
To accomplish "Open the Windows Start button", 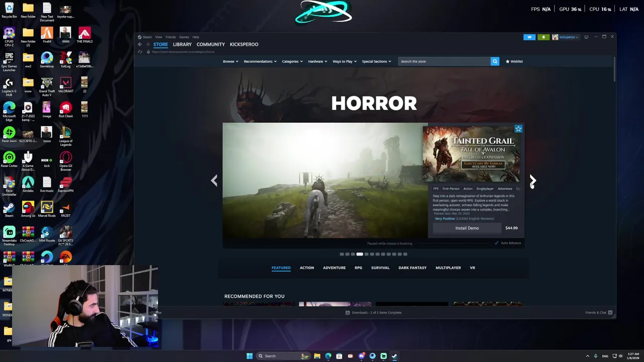I will (249, 356).
